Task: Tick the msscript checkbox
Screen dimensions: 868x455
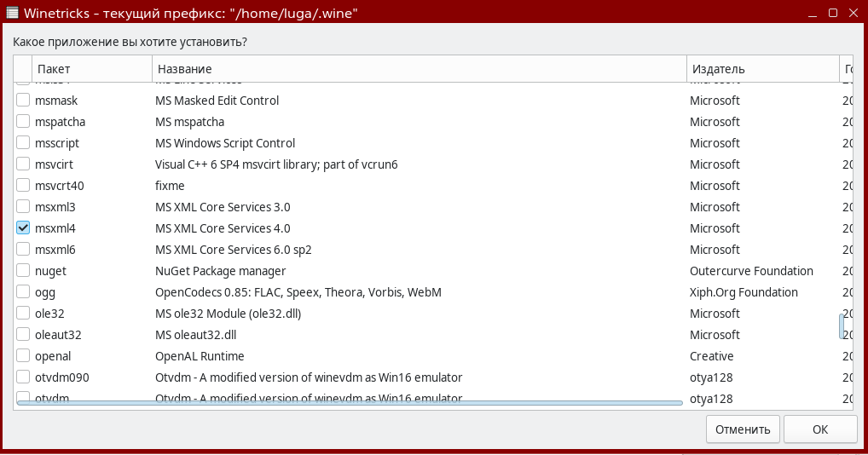Action: point(23,142)
